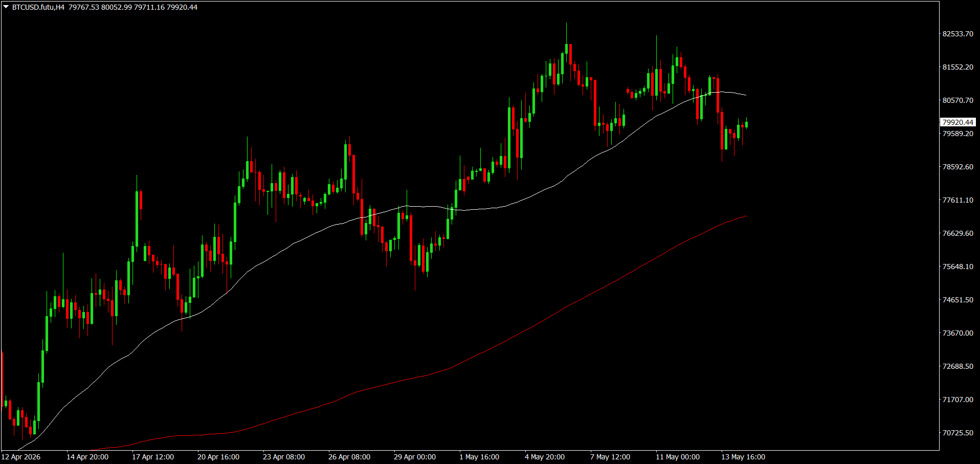Click the 20 Apr 16:00 time label
Screen dimensions: 980x464
click(218, 457)
